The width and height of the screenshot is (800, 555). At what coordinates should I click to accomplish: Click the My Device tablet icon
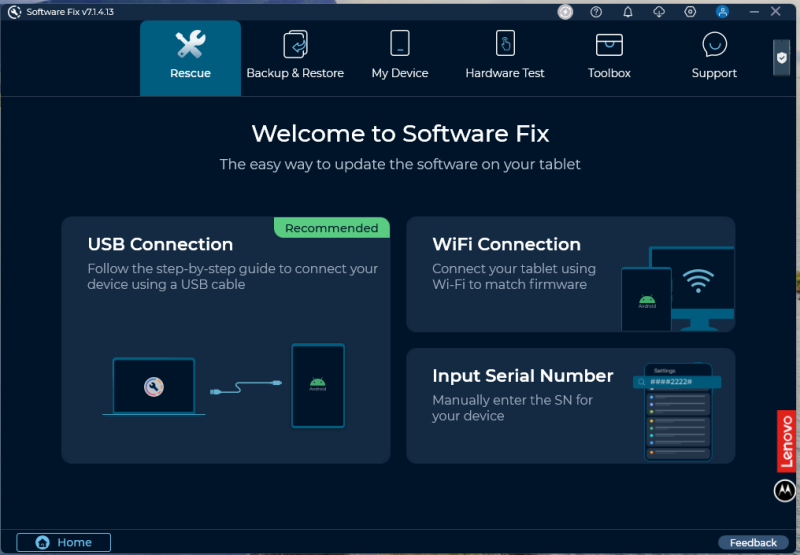point(399,43)
